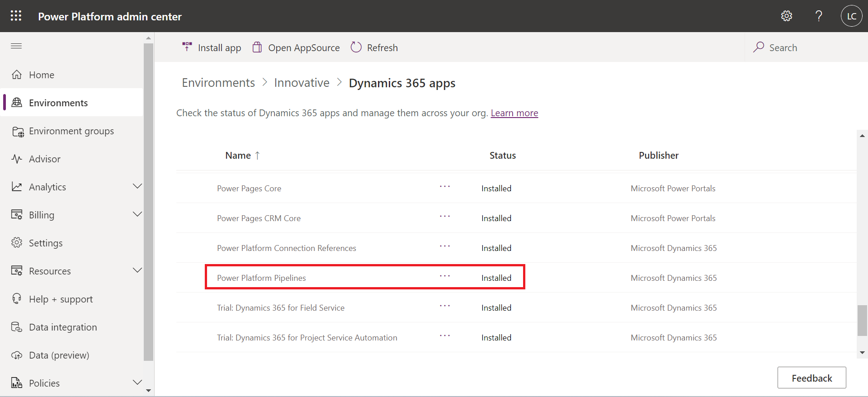Expand the Resources navigation section
The width and height of the screenshot is (868, 397).
click(x=137, y=270)
